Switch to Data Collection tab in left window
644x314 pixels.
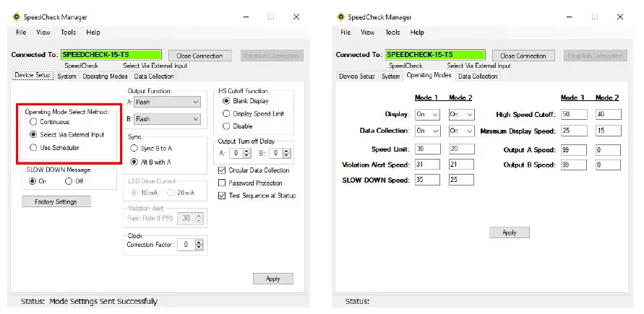(154, 77)
